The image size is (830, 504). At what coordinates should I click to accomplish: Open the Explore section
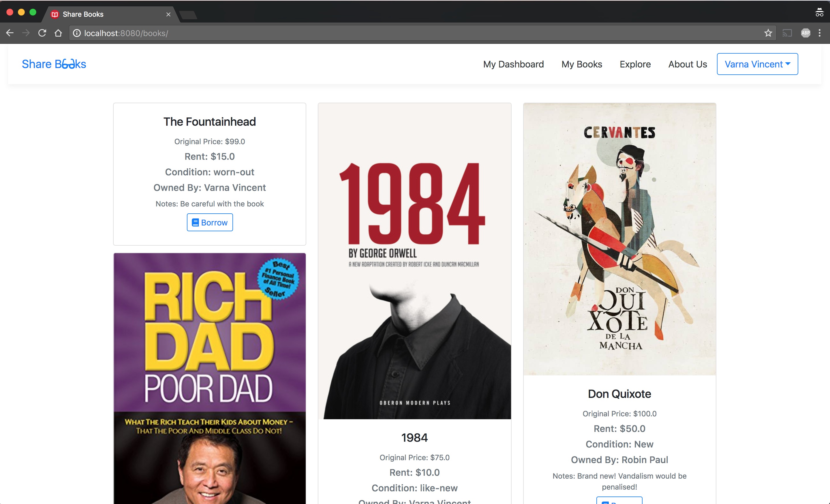(x=635, y=64)
